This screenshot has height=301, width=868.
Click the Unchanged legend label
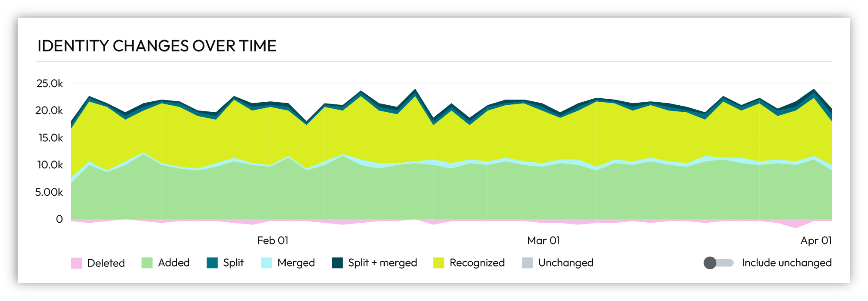(x=566, y=263)
